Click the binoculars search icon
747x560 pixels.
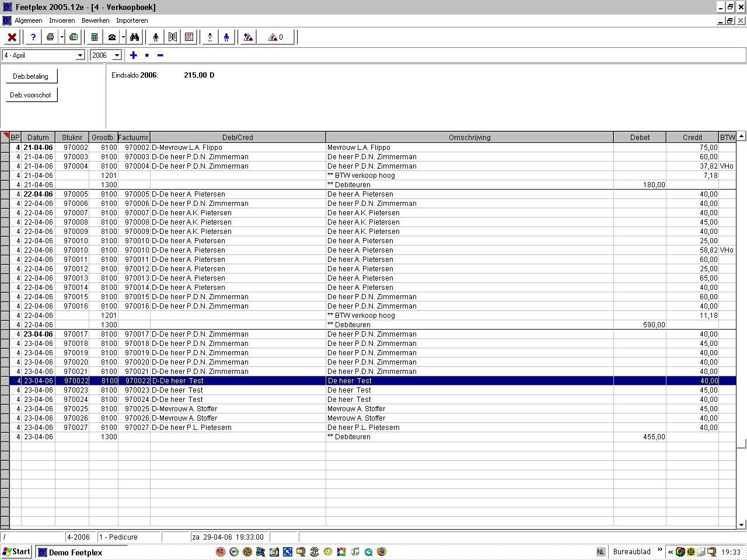135,37
